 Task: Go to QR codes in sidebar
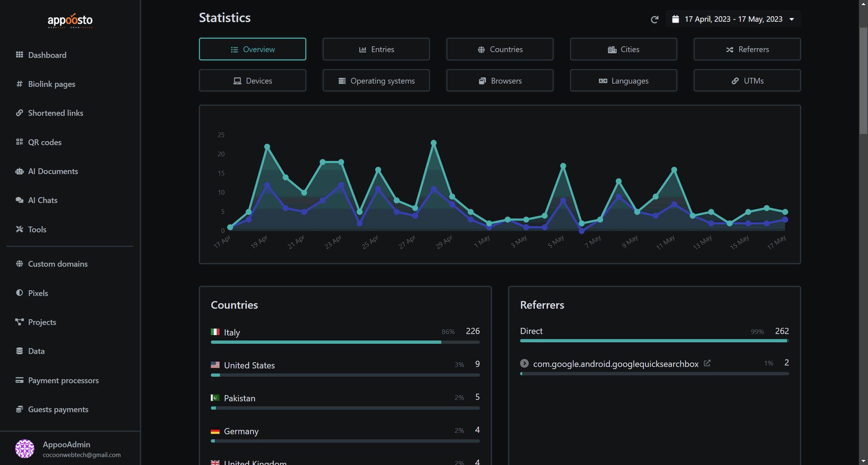(x=45, y=142)
